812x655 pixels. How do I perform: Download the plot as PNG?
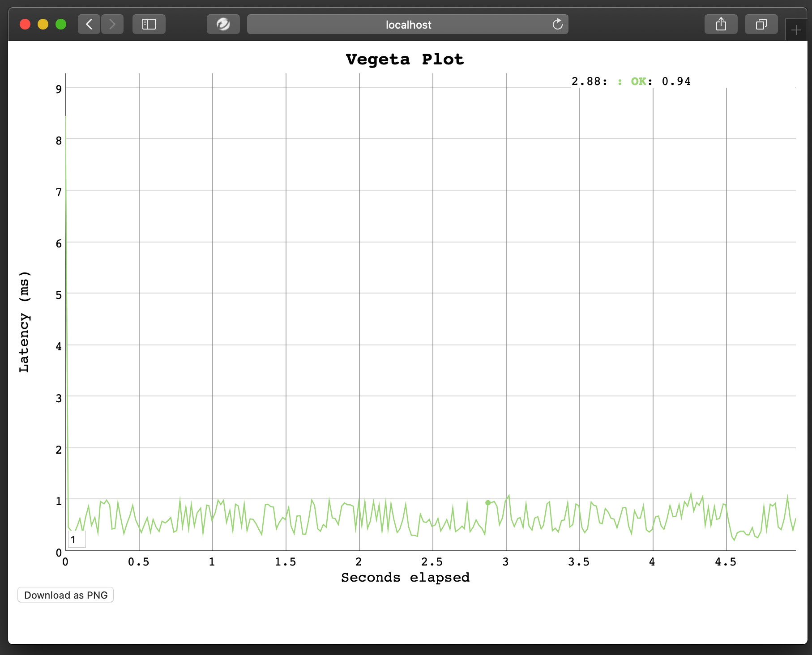[66, 595]
